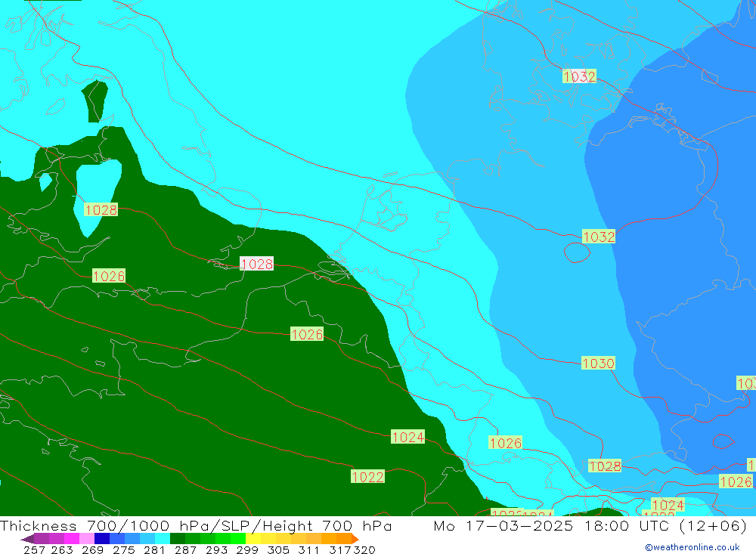Click the 311 legend scale value
756x554 pixels.
coord(308,549)
